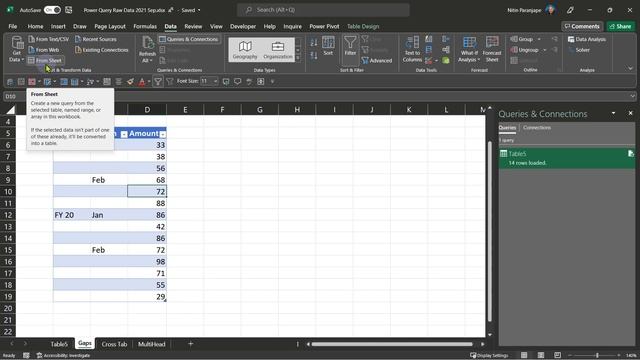Switch to the Table5 sheet tab
This screenshot has height=360, width=640.
click(59, 344)
